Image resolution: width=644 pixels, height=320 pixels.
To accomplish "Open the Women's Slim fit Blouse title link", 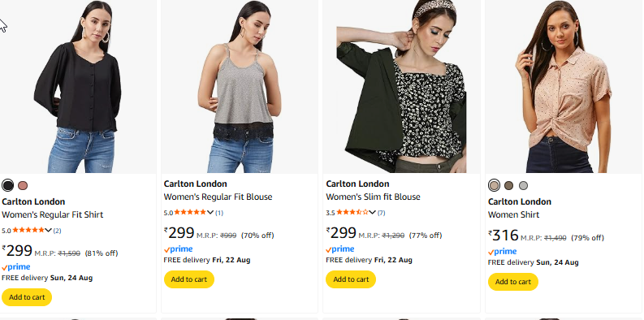I will point(373,197).
